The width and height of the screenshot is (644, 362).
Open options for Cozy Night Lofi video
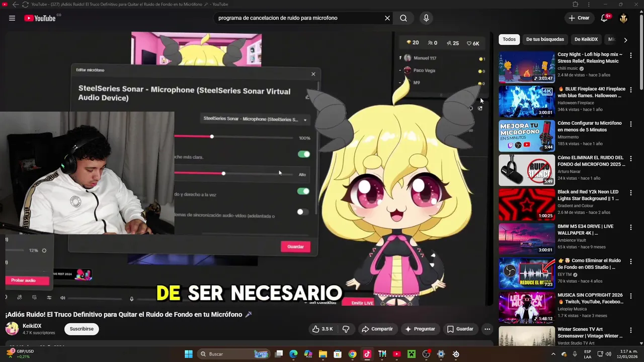tap(631, 55)
